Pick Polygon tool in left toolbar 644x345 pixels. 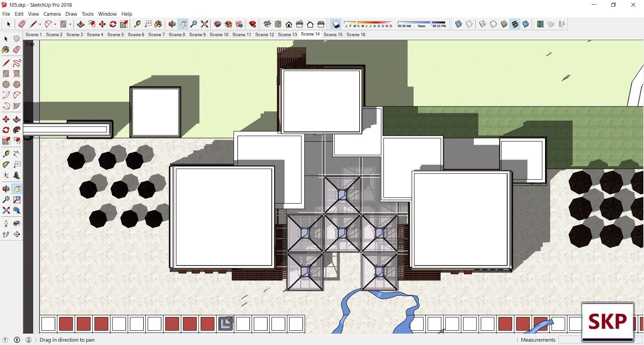point(16,84)
